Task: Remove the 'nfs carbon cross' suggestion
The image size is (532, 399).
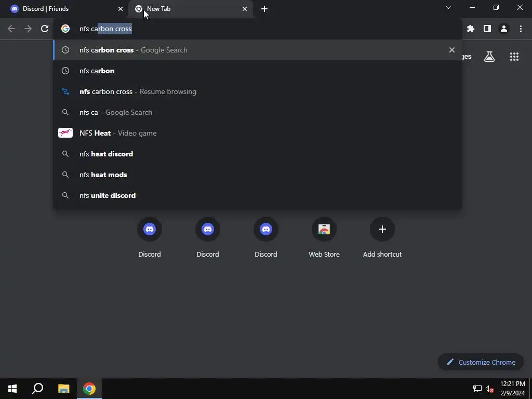Action: click(x=452, y=50)
